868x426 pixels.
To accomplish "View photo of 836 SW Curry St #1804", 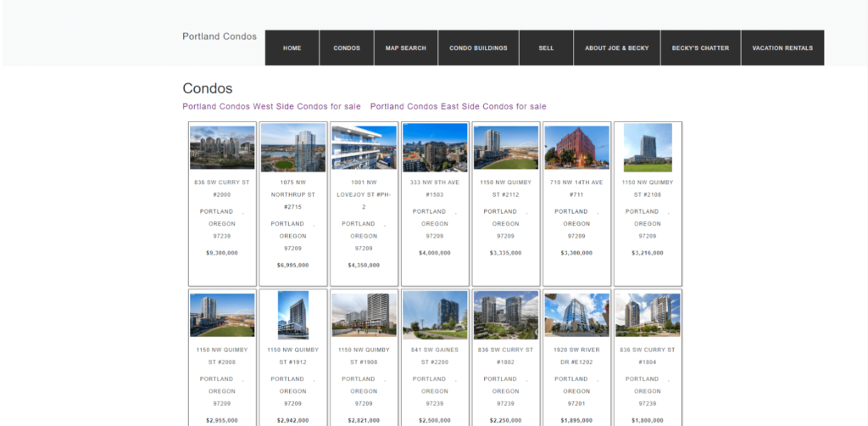I will (x=647, y=315).
